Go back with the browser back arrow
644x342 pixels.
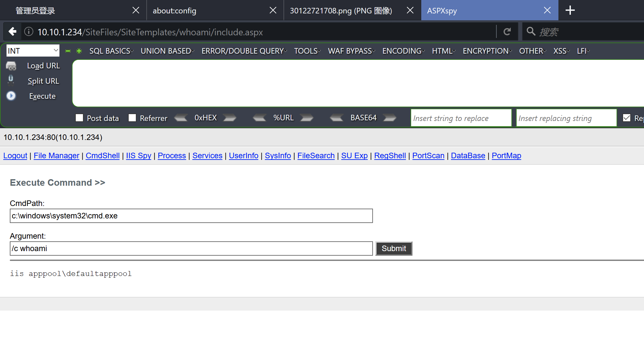coord(12,32)
